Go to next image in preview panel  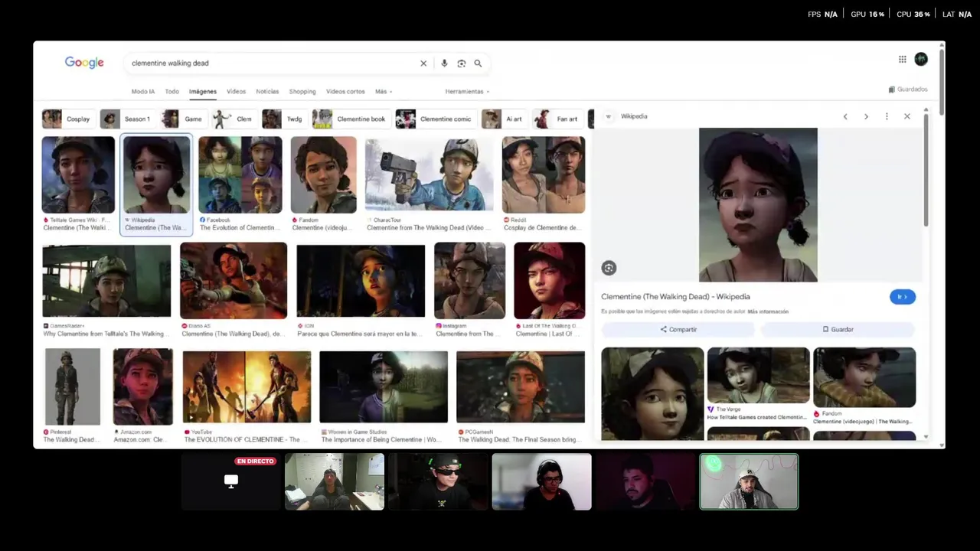coord(866,116)
